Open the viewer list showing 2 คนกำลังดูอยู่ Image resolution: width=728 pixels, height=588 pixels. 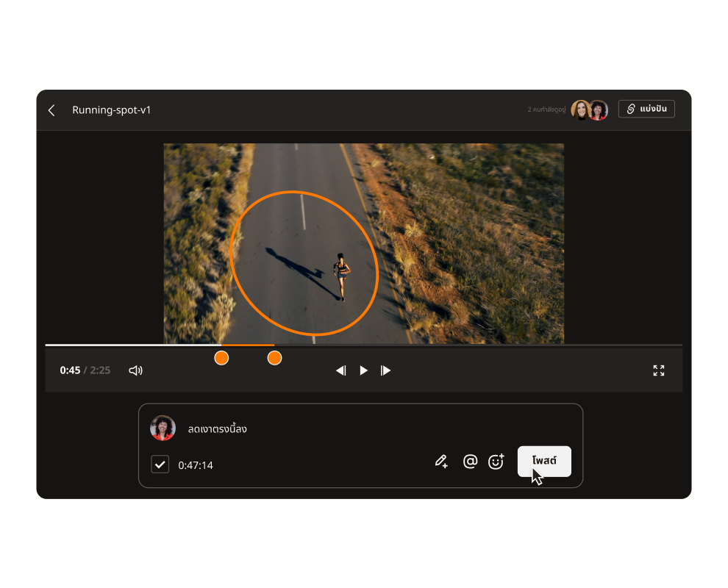pos(547,109)
